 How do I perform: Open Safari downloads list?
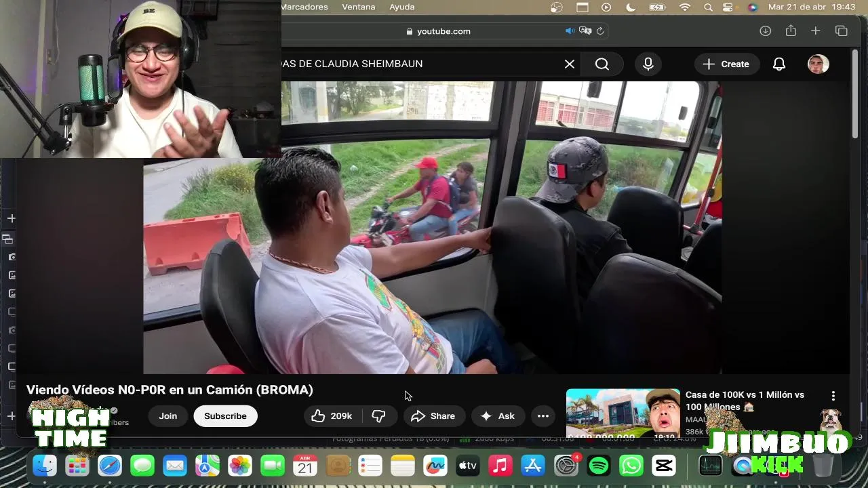point(766,31)
